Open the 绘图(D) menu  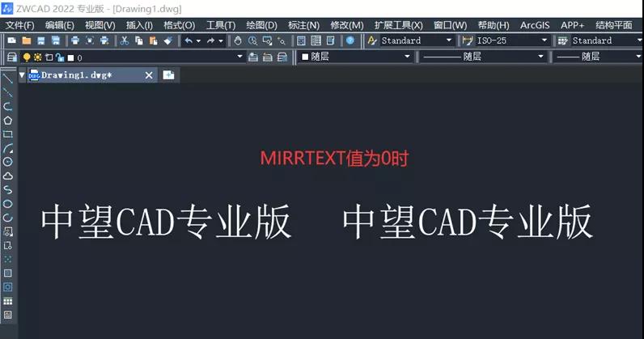[261, 25]
